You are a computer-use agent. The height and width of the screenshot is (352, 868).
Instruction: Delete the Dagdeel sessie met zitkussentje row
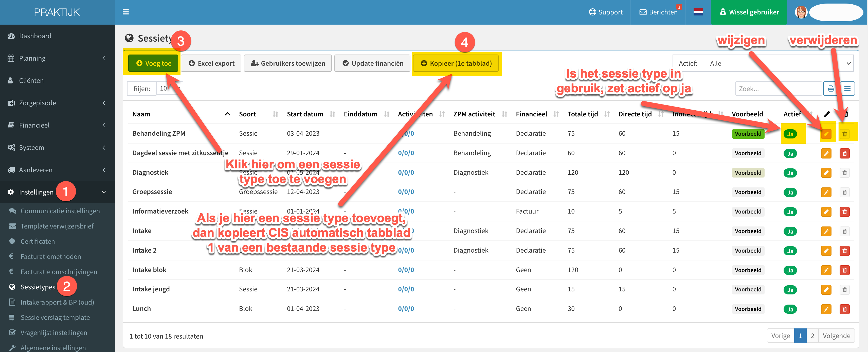(844, 153)
